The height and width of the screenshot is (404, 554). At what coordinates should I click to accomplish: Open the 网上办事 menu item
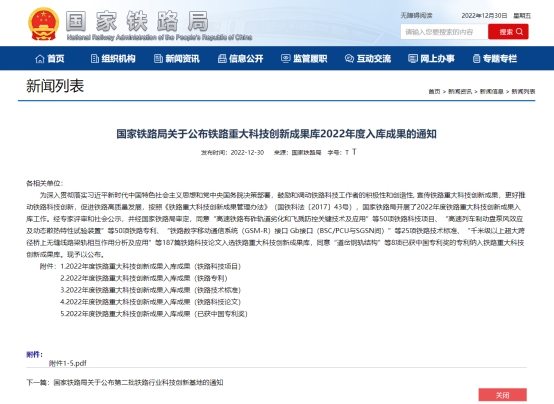pos(431,59)
